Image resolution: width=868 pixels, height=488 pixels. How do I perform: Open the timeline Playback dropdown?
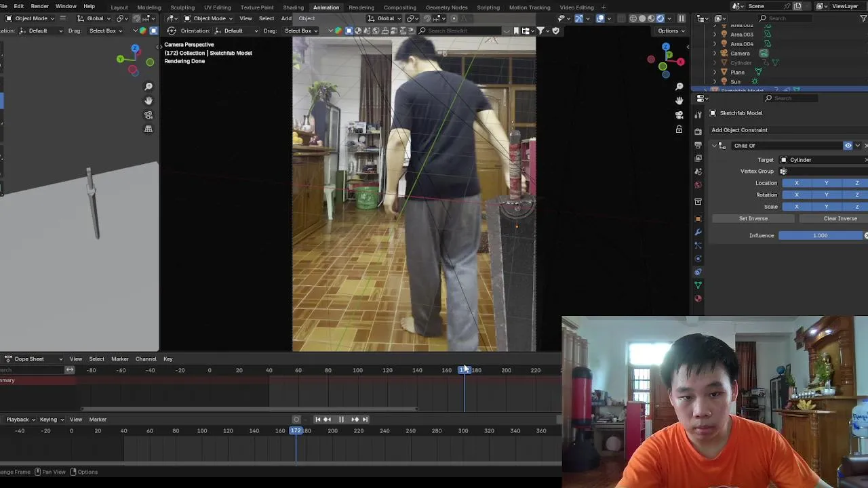coord(20,420)
